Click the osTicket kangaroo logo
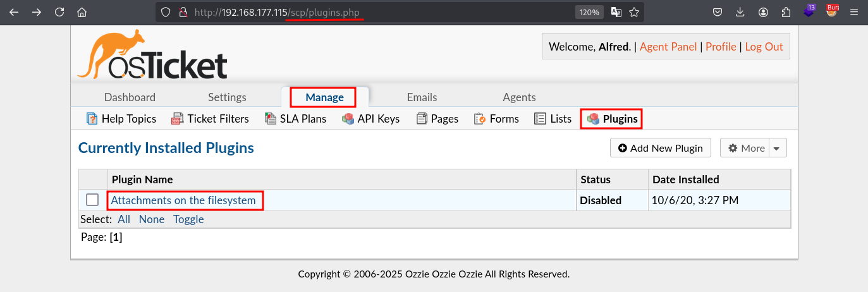 [x=152, y=54]
